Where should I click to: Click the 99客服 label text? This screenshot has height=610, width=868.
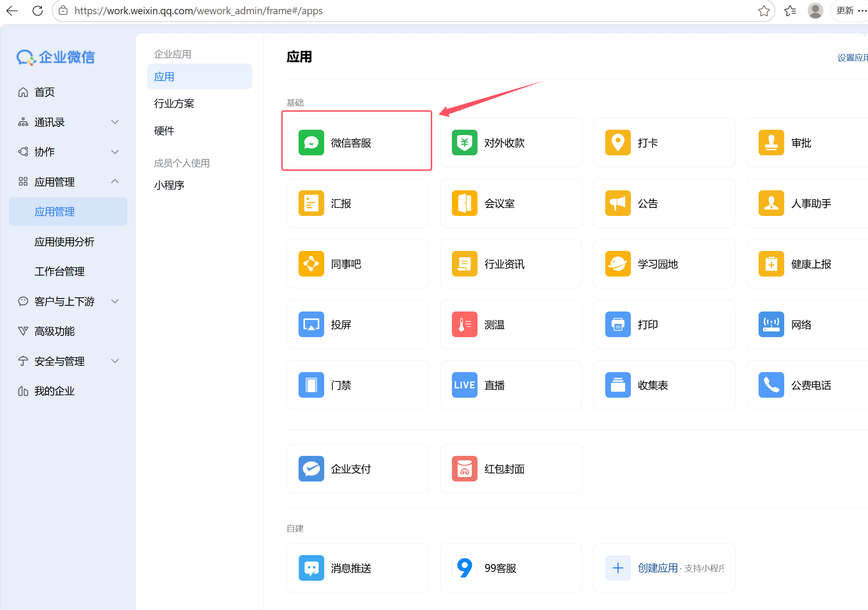pos(500,568)
